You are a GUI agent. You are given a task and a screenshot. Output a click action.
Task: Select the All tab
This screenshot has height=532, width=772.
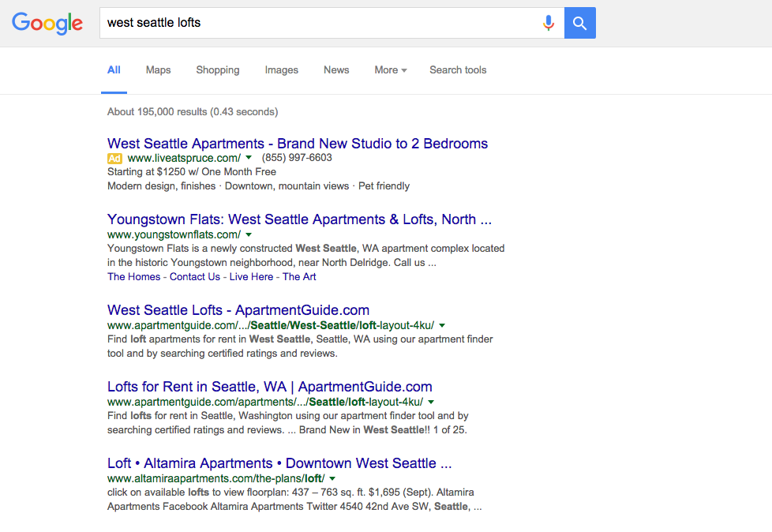click(114, 70)
